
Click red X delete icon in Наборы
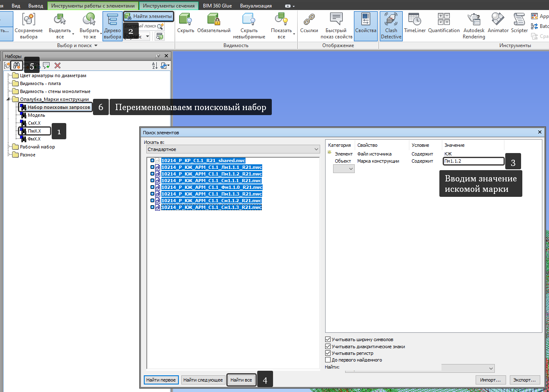click(58, 65)
